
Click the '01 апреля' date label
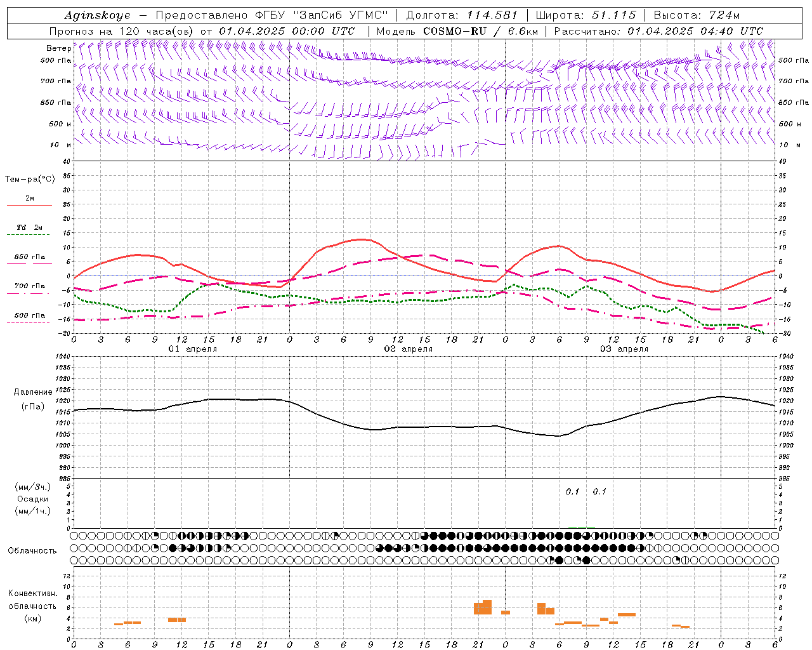coord(193,349)
